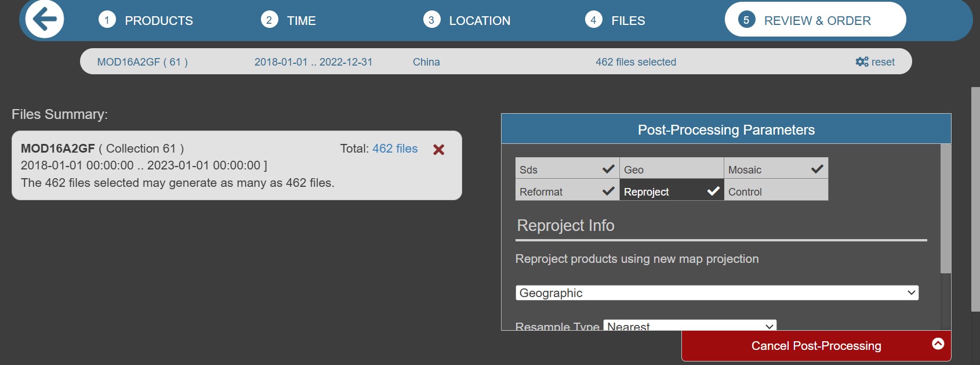Open the Resample Type dropdown
Viewport: 980px width, 365px height.
click(689, 326)
